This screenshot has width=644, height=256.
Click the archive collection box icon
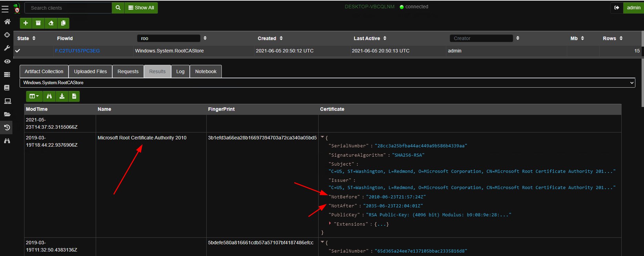[x=38, y=23]
